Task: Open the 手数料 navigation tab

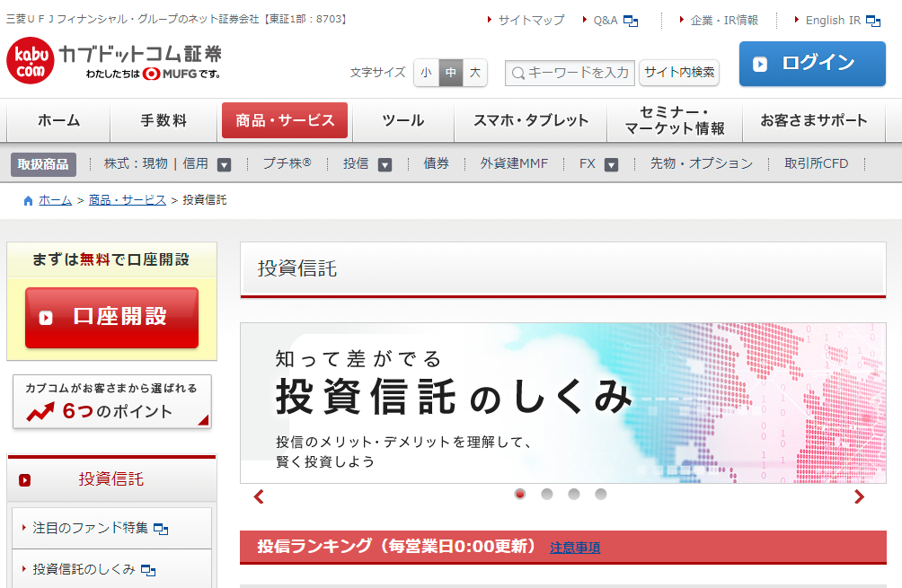Action: 164,120
